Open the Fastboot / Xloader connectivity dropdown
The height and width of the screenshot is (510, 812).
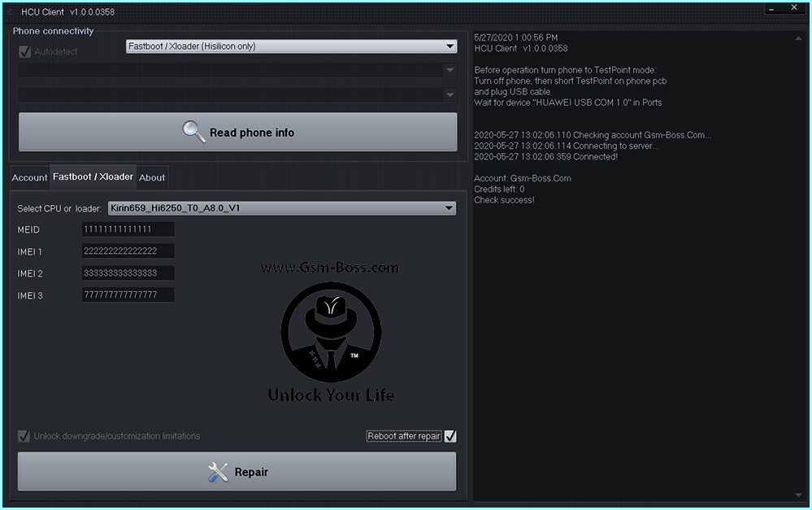[291, 46]
